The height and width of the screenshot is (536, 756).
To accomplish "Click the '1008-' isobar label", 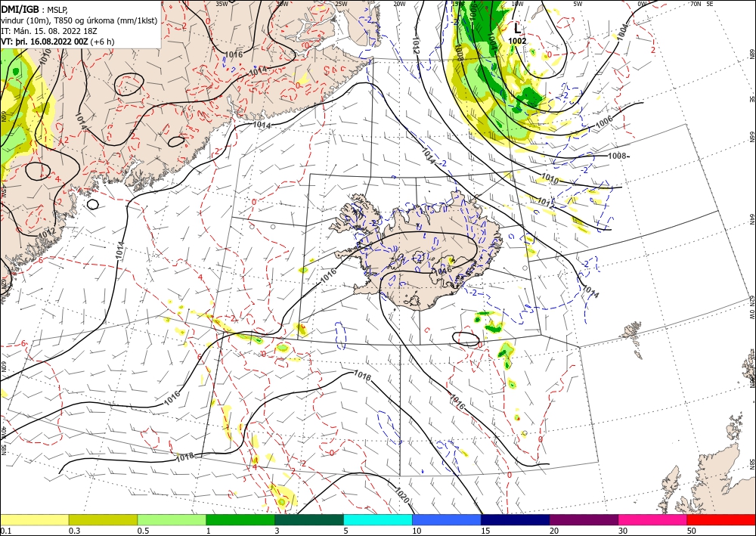I will point(619,156).
